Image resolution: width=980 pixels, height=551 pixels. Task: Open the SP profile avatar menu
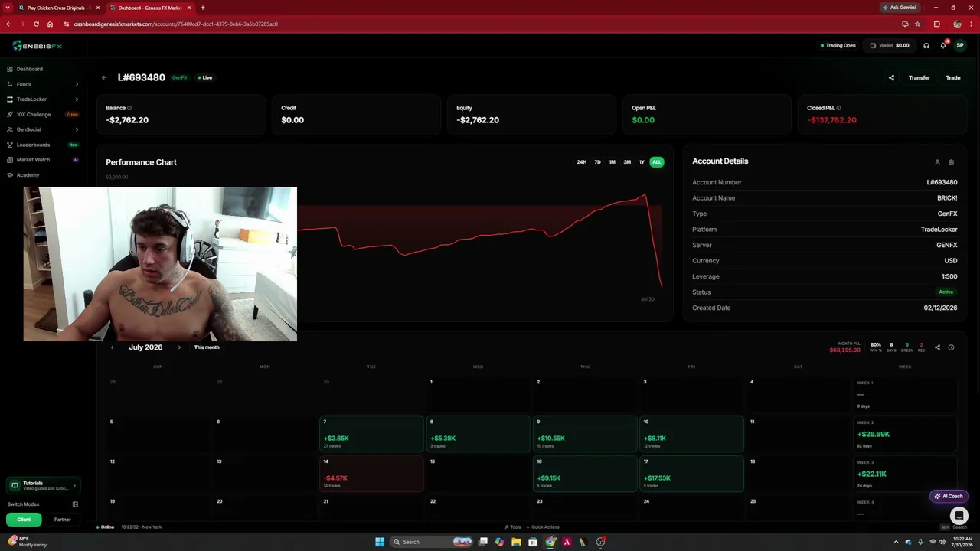[960, 45]
